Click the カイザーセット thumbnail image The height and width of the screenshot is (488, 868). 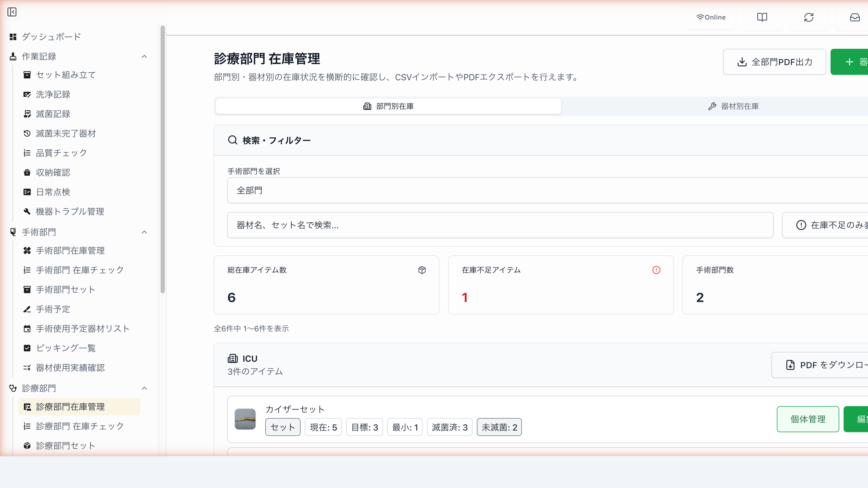245,419
